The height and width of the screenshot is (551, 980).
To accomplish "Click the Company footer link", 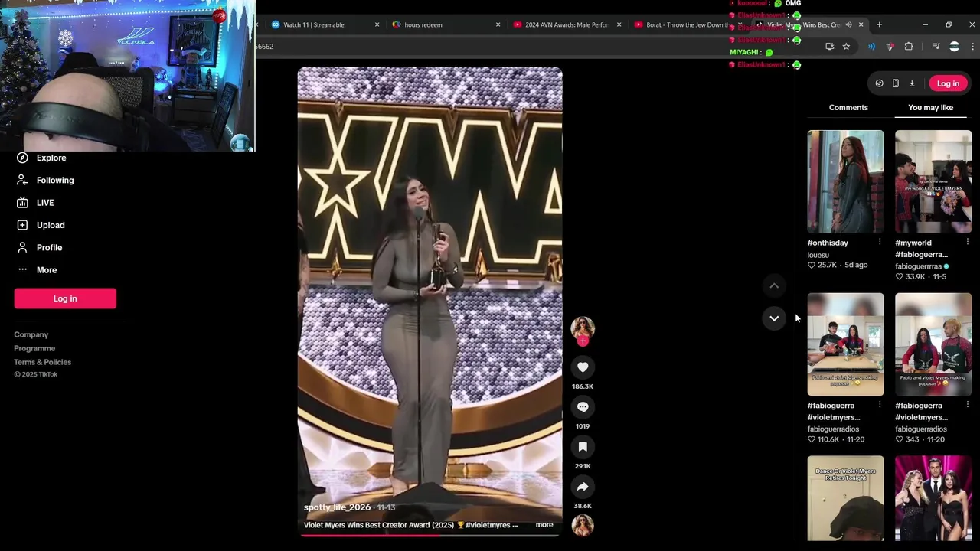I will tap(31, 334).
